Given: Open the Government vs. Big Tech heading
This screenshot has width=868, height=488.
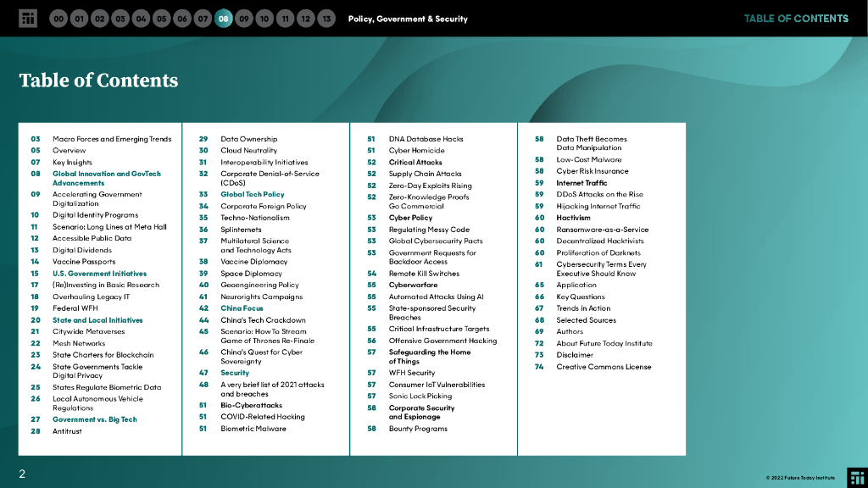Looking at the screenshot, I should [x=94, y=419].
